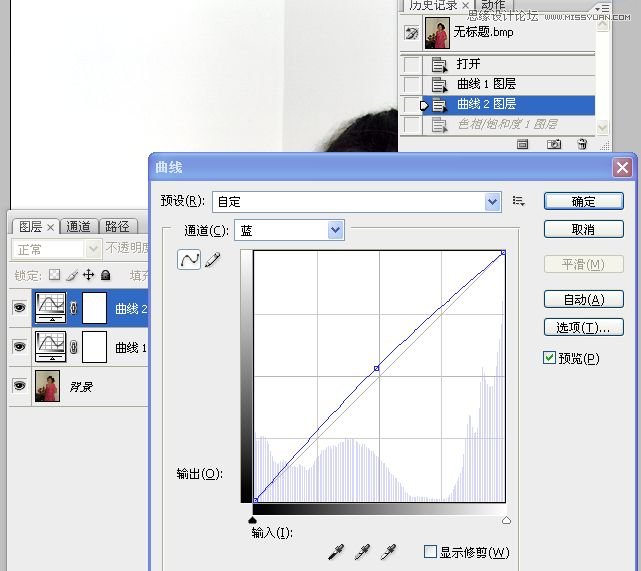Click the 自动(A) button
This screenshot has width=641, height=571.
coord(584,299)
